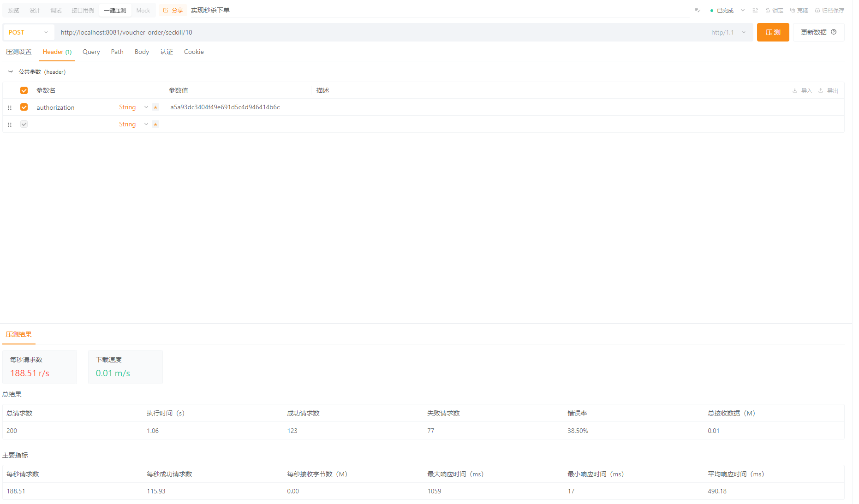The image size is (859, 504).
Task: Uncheck the authorization parameter checkbox
Action: 24,107
